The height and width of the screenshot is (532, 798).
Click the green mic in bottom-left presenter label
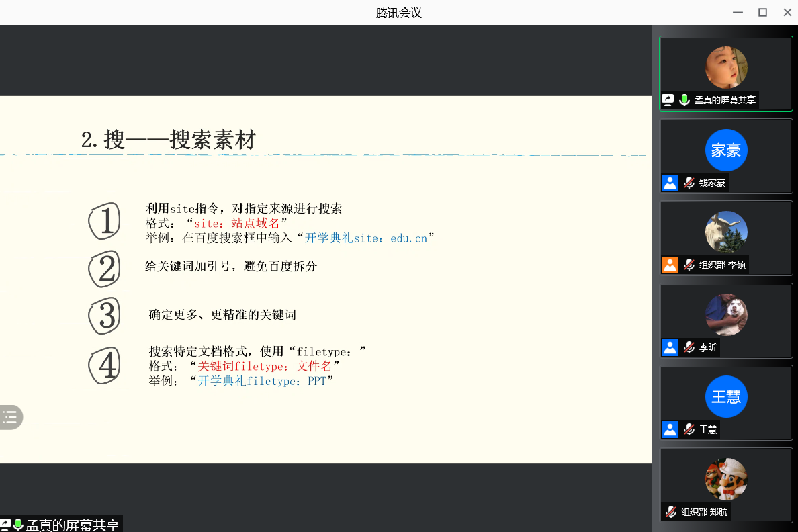pos(18,525)
